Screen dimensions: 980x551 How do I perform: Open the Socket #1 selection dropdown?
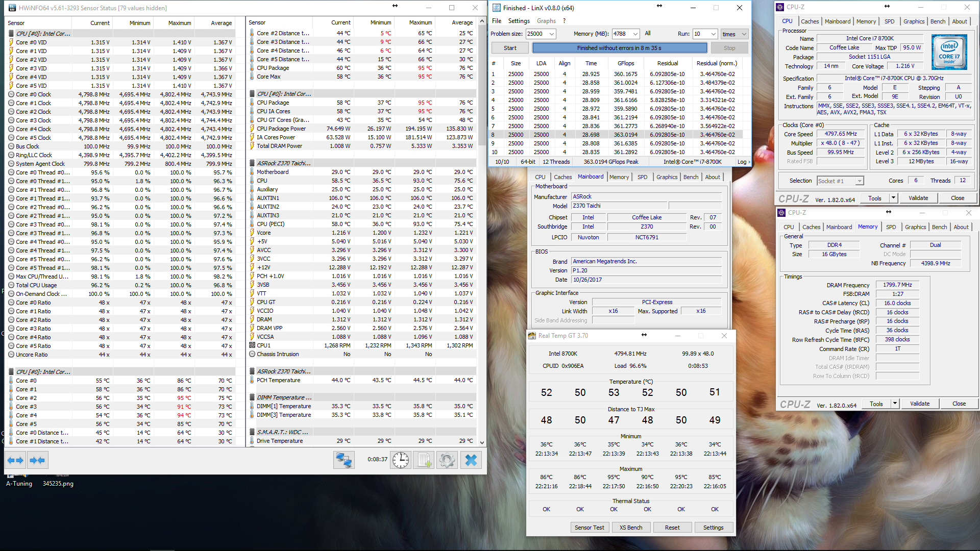click(x=860, y=181)
